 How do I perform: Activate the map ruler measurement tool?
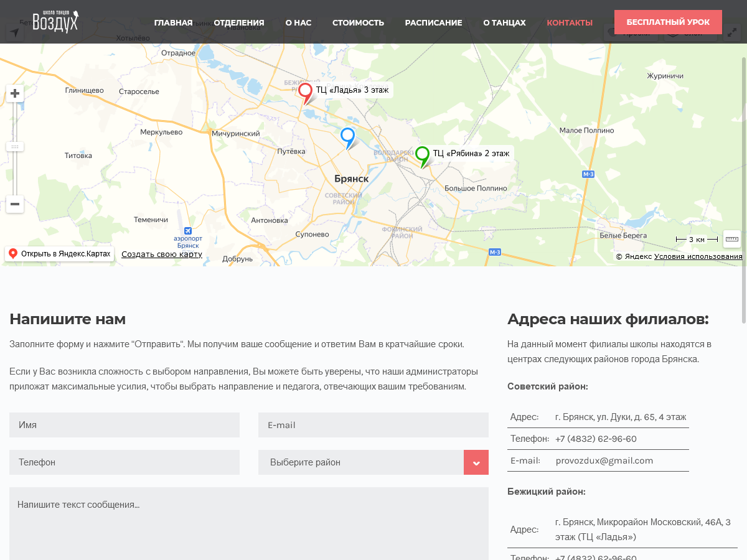[x=732, y=239]
